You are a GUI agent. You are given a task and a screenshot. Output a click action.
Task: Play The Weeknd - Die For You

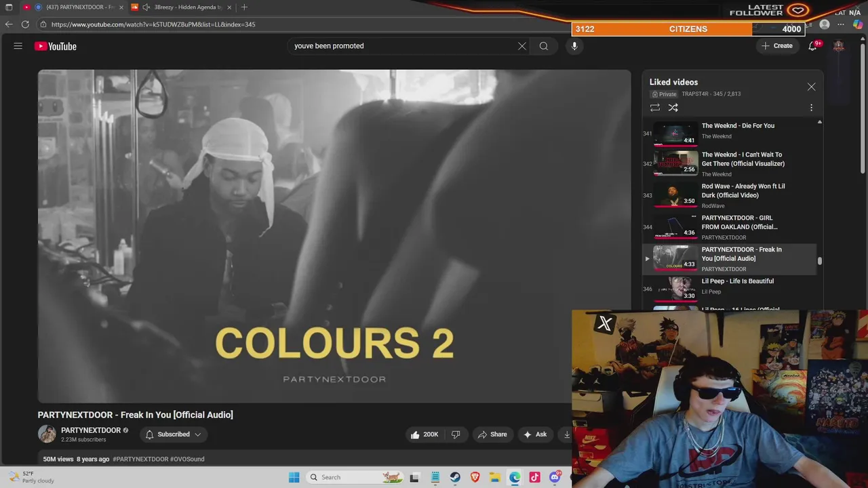point(731,133)
